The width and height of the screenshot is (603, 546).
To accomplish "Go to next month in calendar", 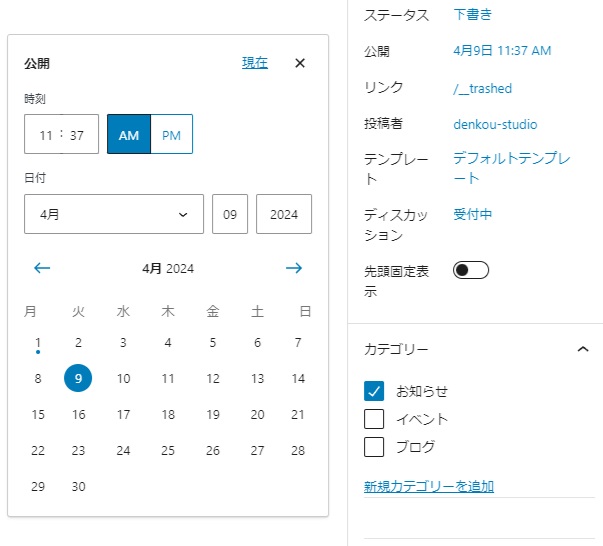I will pos(293,268).
